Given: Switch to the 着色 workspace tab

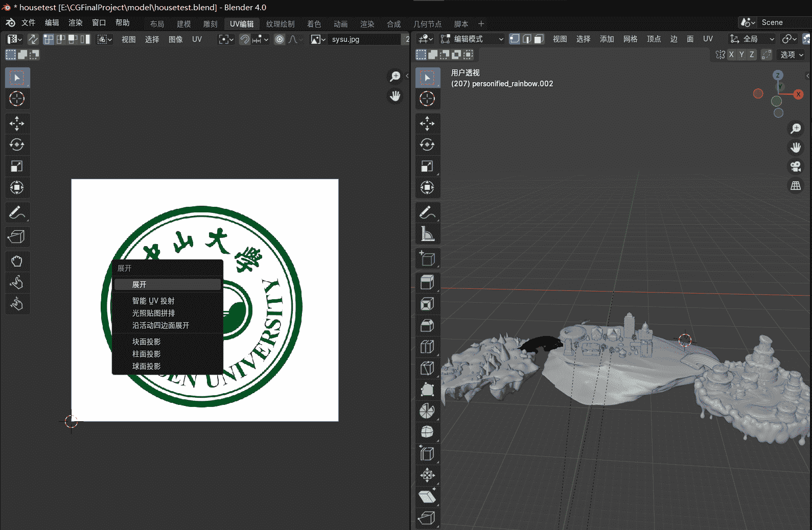Looking at the screenshot, I should [x=314, y=24].
